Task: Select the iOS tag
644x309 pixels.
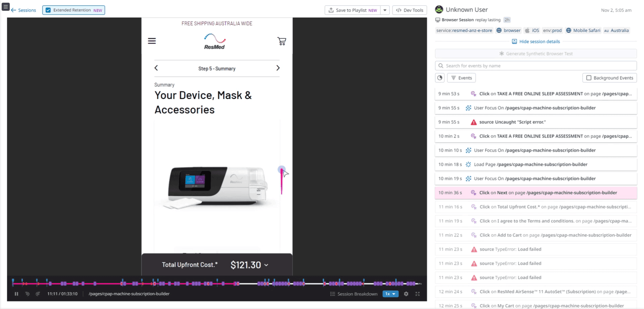Action: [532, 31]
